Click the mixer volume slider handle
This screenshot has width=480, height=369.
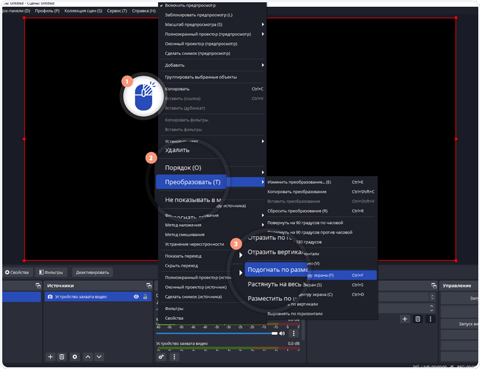(275, 333)
